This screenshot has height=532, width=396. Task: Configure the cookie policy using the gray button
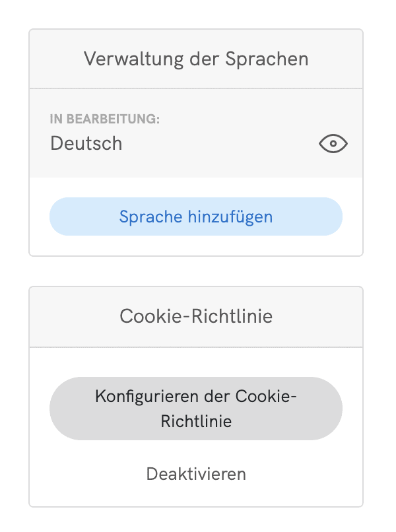196,409
